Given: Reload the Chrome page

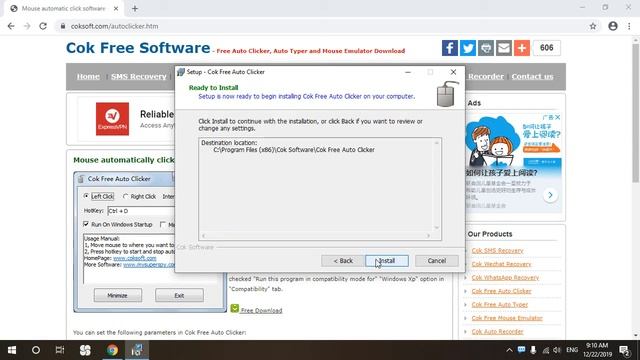Looking at the screenshot, I should coord(43,26).
